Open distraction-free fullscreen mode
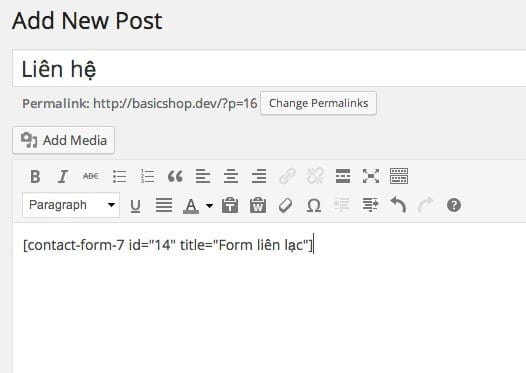 pyautogui.click(x=371, y=176)
